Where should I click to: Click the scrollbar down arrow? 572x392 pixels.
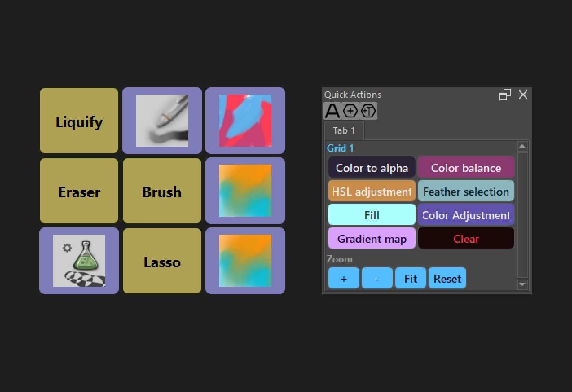click(x=522, y=284)
